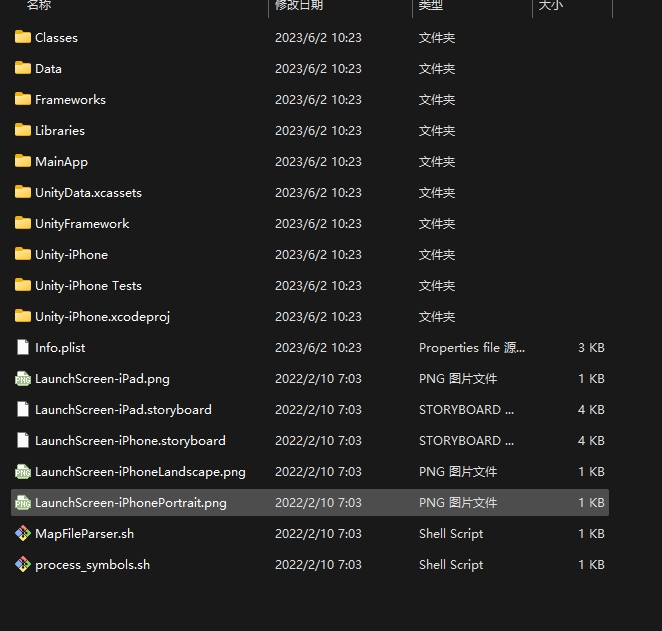Select the Frameworks folder icon

[23, 99]
